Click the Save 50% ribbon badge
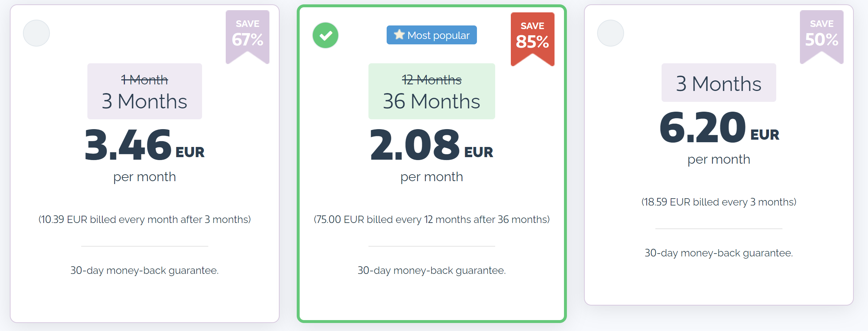This screenshot has height=331, width=868. click(821, 35)
